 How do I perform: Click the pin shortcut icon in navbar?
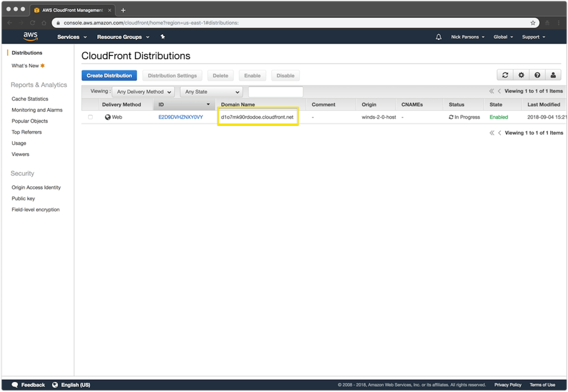pyautogui.click(x=163, y=37)
